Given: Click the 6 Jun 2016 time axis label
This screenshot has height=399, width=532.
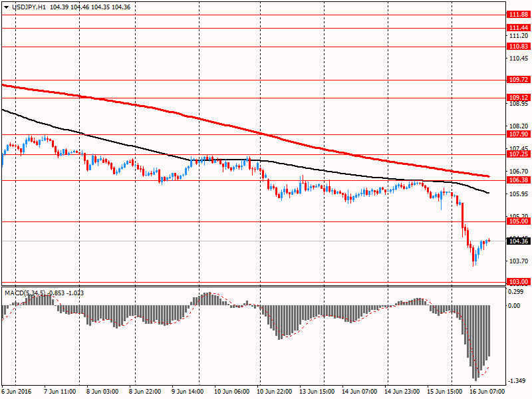Looking at the screenshot, I should [x=16, y=392].
